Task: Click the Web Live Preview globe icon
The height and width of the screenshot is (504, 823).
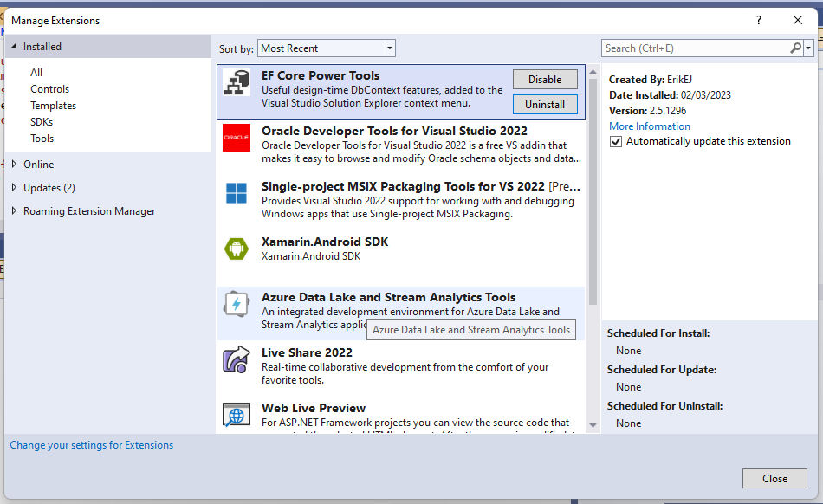Action: coord(236,414)
